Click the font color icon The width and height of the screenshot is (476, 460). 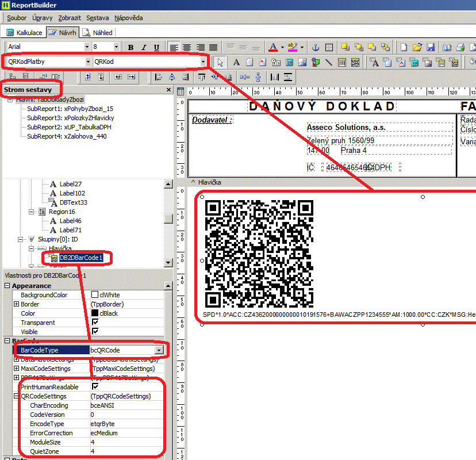tap(274, 47)
